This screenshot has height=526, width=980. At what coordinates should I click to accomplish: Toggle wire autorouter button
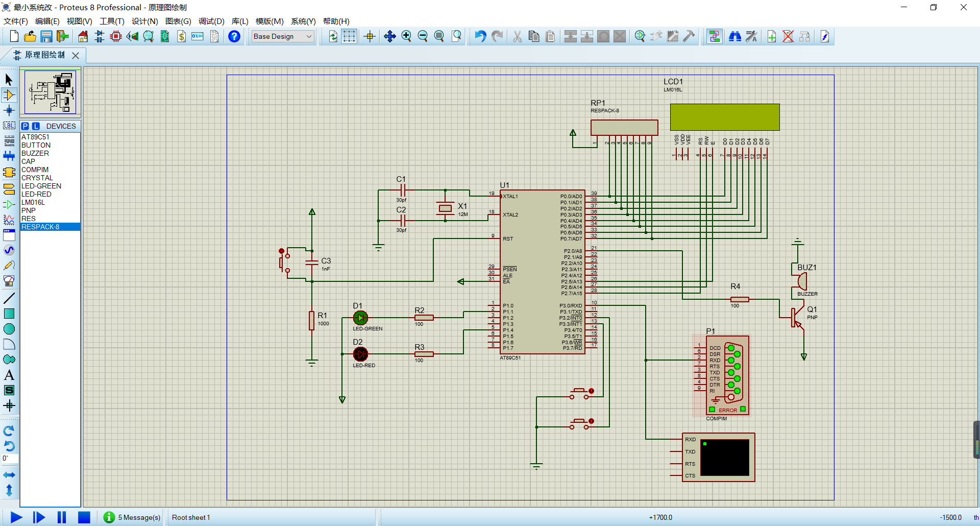[715, 36]
